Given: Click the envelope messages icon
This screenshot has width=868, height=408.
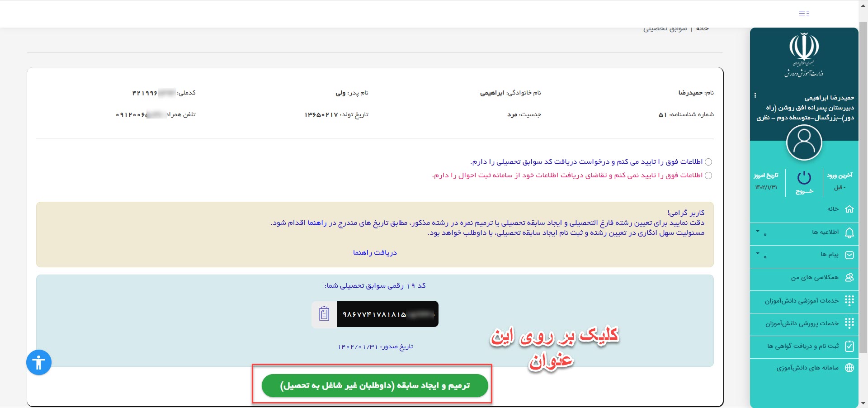Looking at the screenshot, I should pos(849,255).
